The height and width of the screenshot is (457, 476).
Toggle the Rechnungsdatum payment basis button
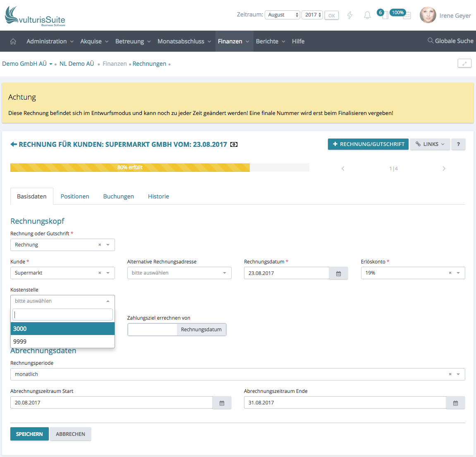pos(201,330)
